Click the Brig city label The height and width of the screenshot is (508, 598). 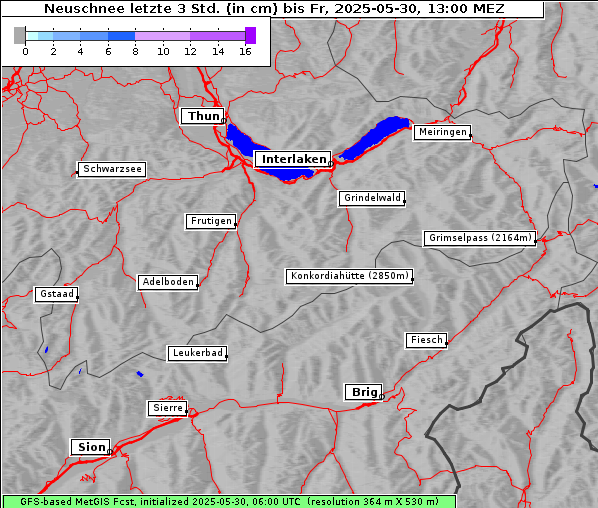tap(364, 392)
